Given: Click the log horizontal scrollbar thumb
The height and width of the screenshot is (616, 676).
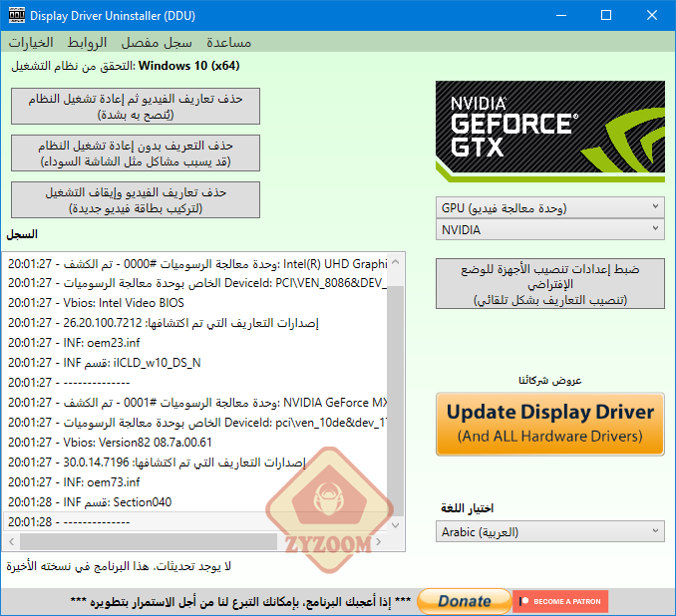Looking at the screenshot, I should pos(149,541).
